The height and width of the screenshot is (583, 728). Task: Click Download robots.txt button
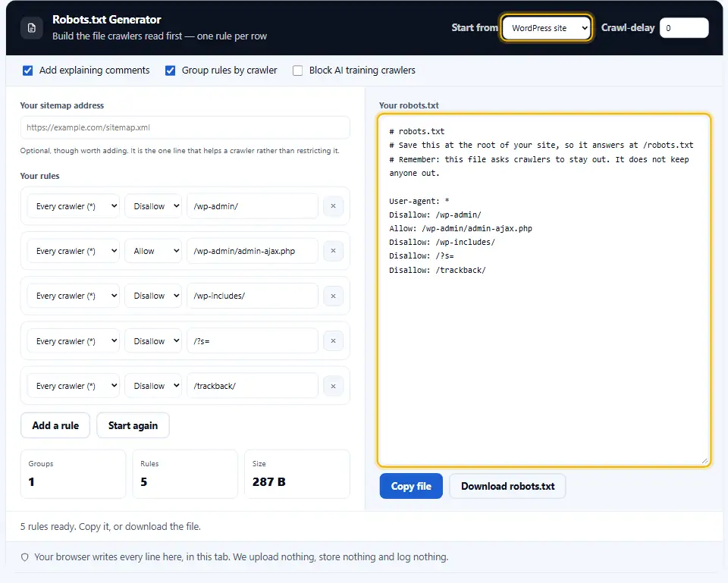(x=507, y=487)
